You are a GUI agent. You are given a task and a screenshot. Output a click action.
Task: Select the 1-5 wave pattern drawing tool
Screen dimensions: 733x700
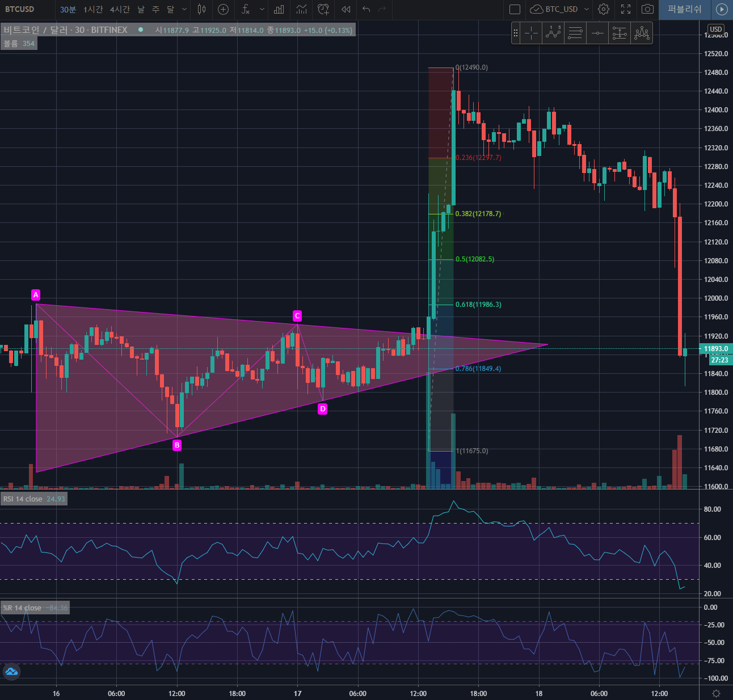coord(553,33)
